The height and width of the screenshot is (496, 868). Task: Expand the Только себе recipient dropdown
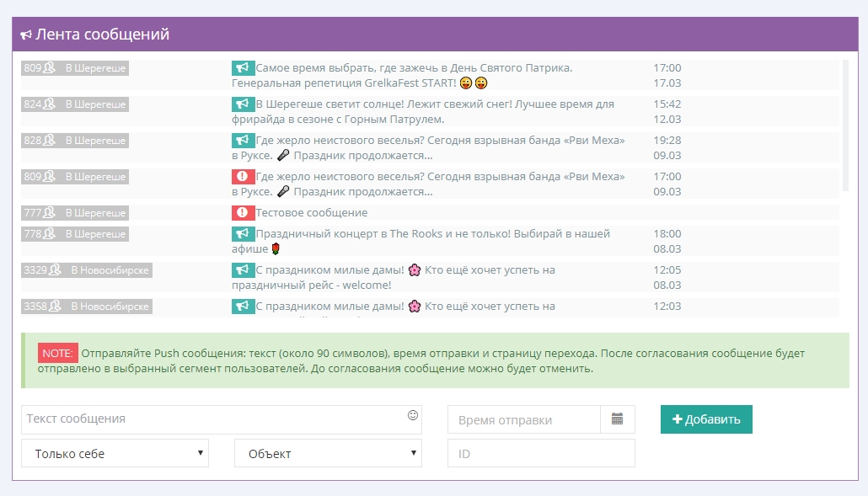point(115,453)
